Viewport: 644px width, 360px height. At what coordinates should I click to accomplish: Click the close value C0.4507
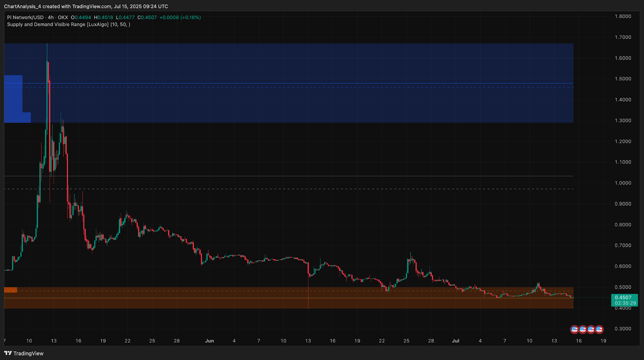(147, 17)
